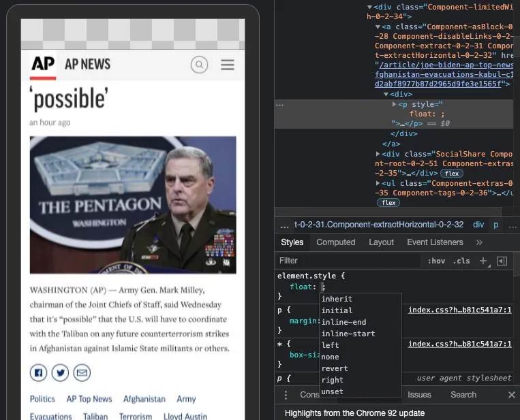Image resolution: width=520 pixels, height=420 pixels.
Task: Open the Politics tag link
Action: coord(42,399)
